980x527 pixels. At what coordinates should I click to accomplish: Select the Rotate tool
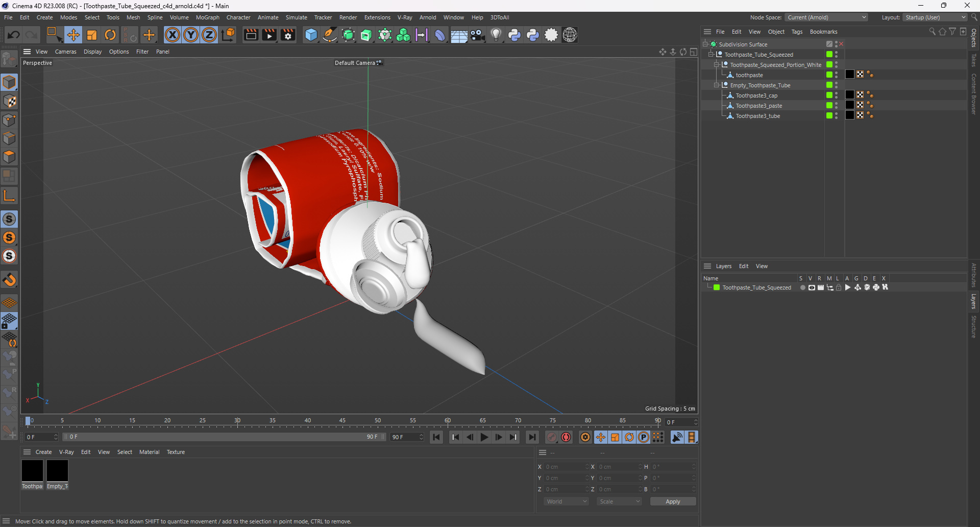(x=110, y=35)
